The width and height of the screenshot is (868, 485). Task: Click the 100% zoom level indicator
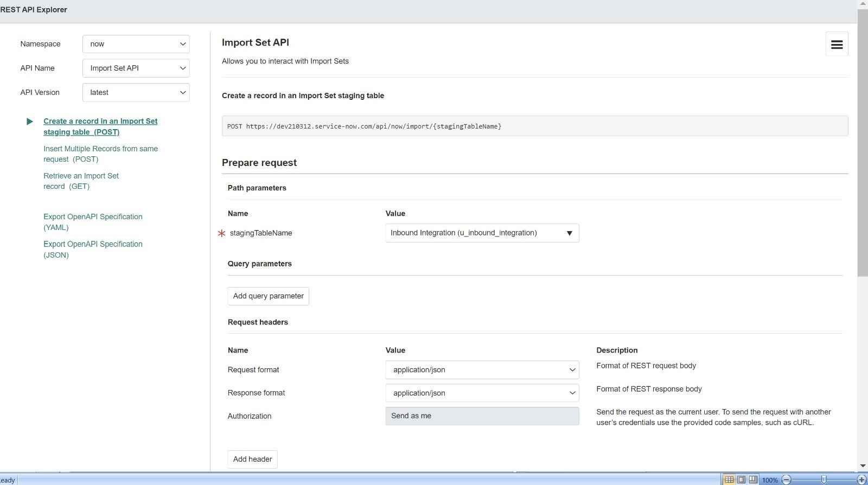coord(770,480)
